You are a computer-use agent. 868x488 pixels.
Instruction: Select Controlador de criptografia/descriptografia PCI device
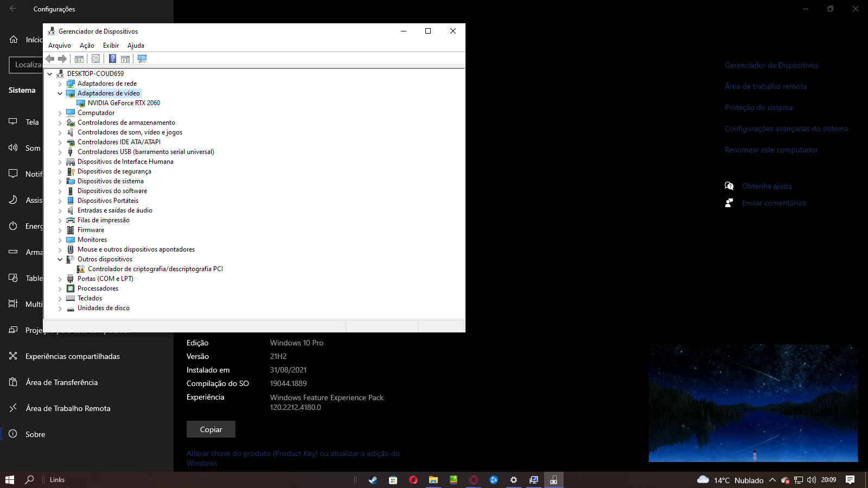[155, 269]
